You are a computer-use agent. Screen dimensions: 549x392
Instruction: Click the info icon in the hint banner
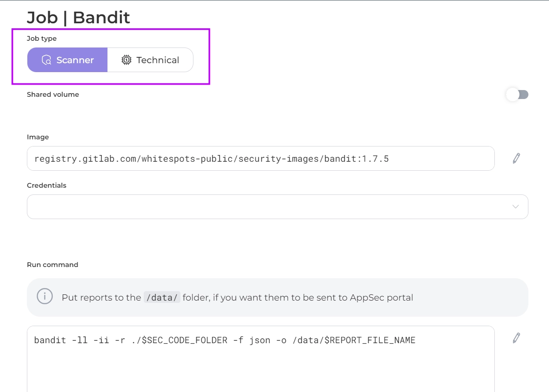point(45,297)
